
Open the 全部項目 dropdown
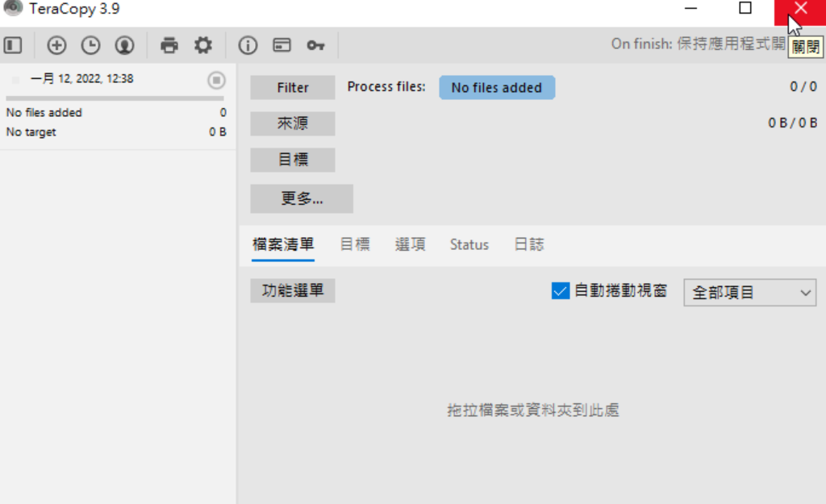coord(749,293)
